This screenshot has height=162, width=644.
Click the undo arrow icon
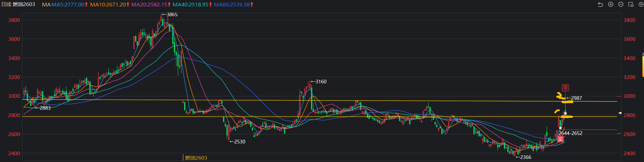[x=600, y=4]
